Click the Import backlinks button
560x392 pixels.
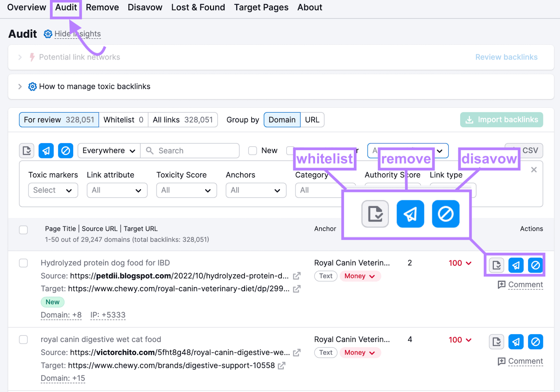point(501,119)
